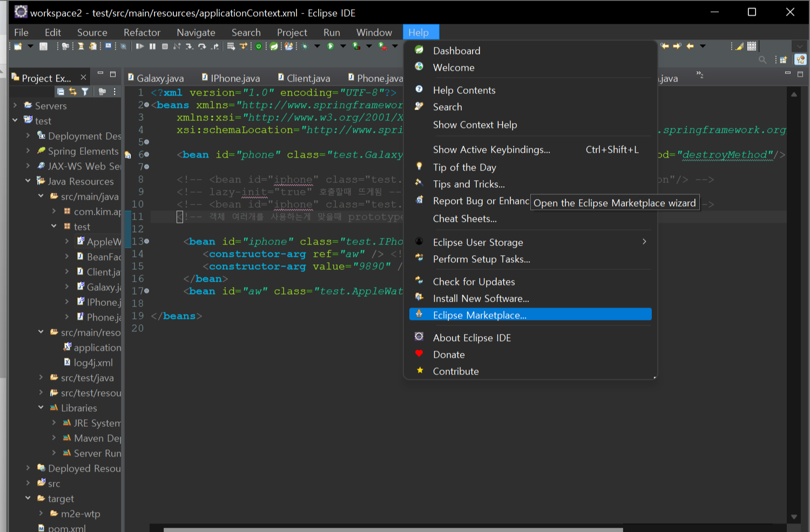Maximize the editor area

800,73
